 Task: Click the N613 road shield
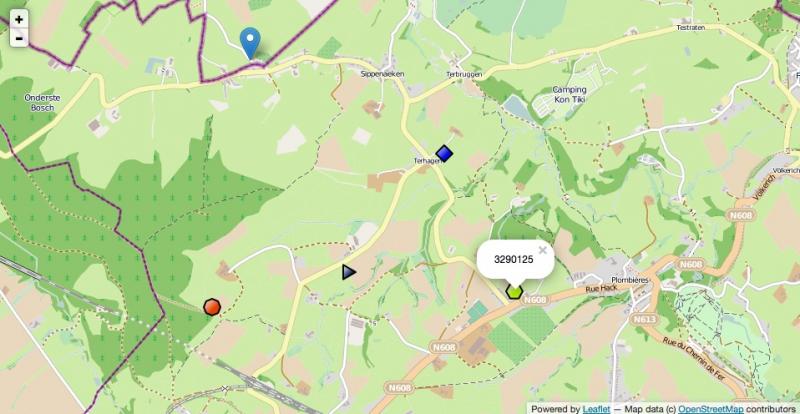[642, 320]
